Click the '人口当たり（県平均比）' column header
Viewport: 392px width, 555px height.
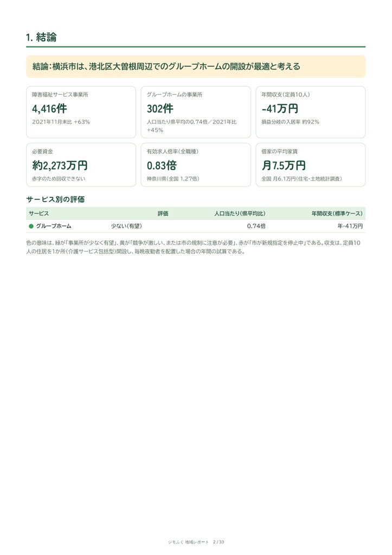click(x=240, y=214)
